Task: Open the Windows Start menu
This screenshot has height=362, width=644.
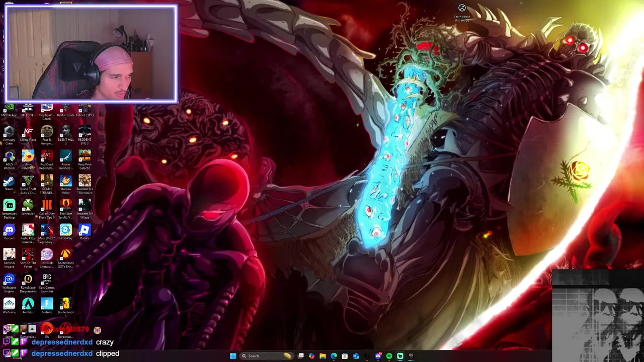Action: click(233, 356)
